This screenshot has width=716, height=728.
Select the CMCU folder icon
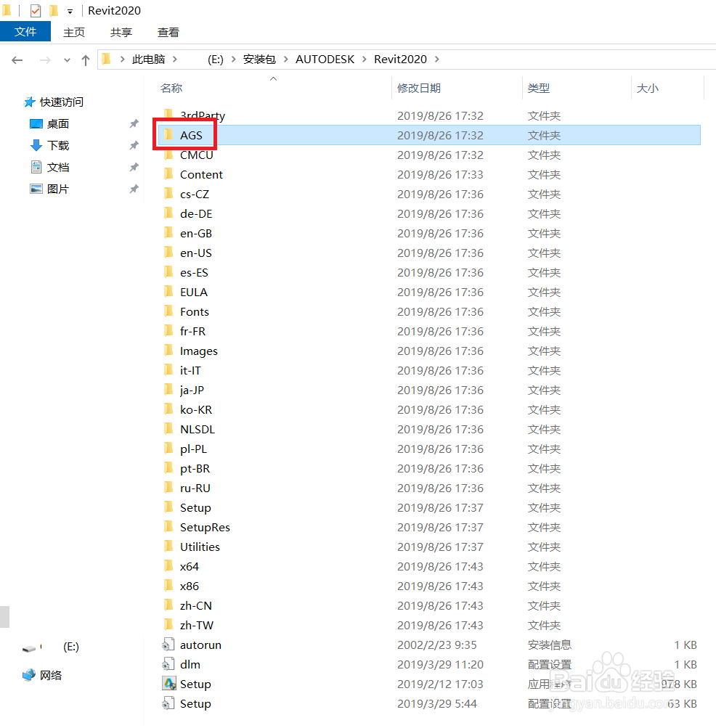(x=168, y=154)
